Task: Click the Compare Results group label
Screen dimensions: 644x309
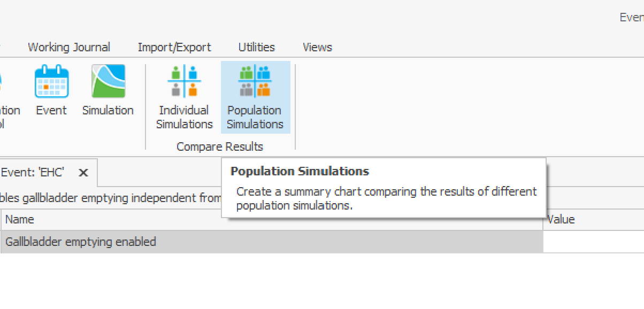Action: coord(220,146)
